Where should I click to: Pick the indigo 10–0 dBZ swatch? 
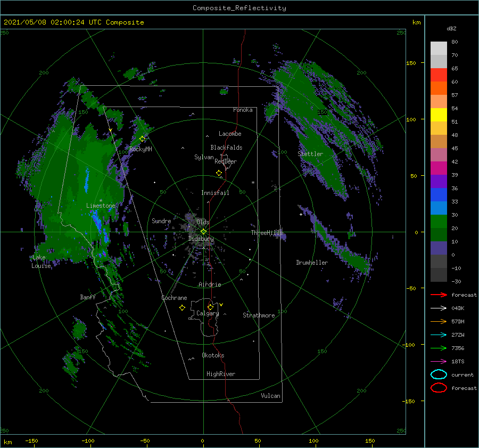point(439,248)
